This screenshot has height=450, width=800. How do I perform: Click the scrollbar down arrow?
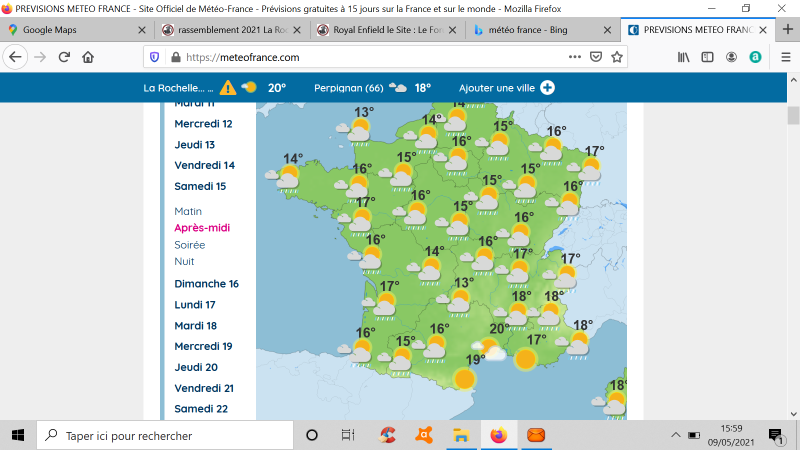pyautogui.click(x=793, y=414)
